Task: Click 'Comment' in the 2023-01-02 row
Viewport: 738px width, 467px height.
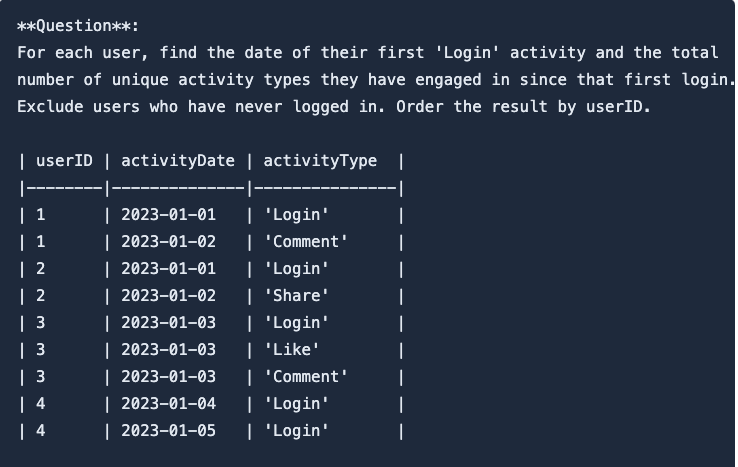Action: [x=305, y=242]
